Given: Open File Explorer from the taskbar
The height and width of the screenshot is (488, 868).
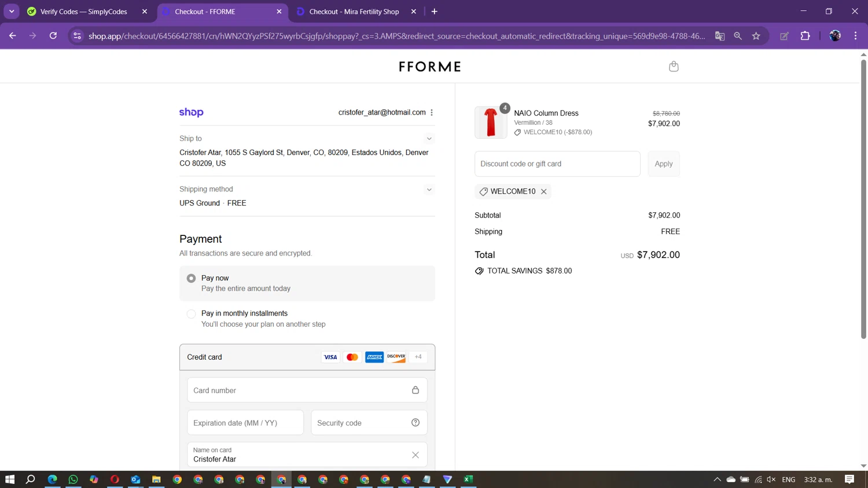Looking at the screenshot, I should click(156, 479).
